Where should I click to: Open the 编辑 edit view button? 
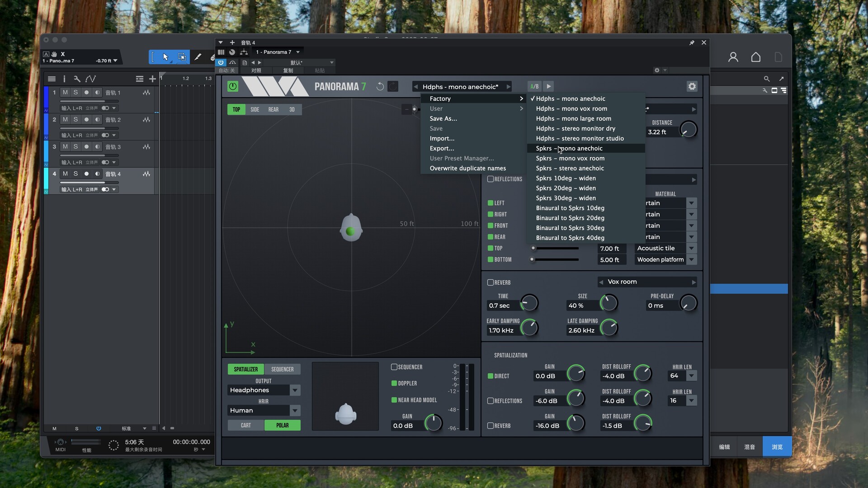(x=724, y=447)
